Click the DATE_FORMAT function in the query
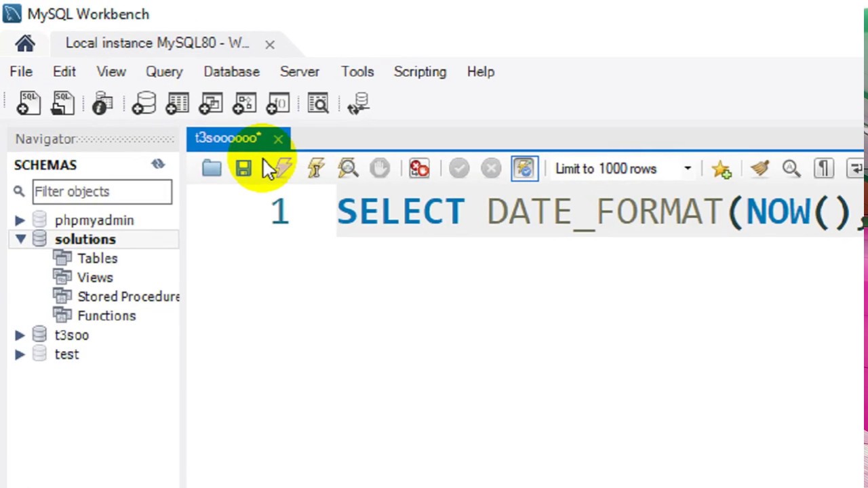 pyautogui.click(x=604, y=212)
